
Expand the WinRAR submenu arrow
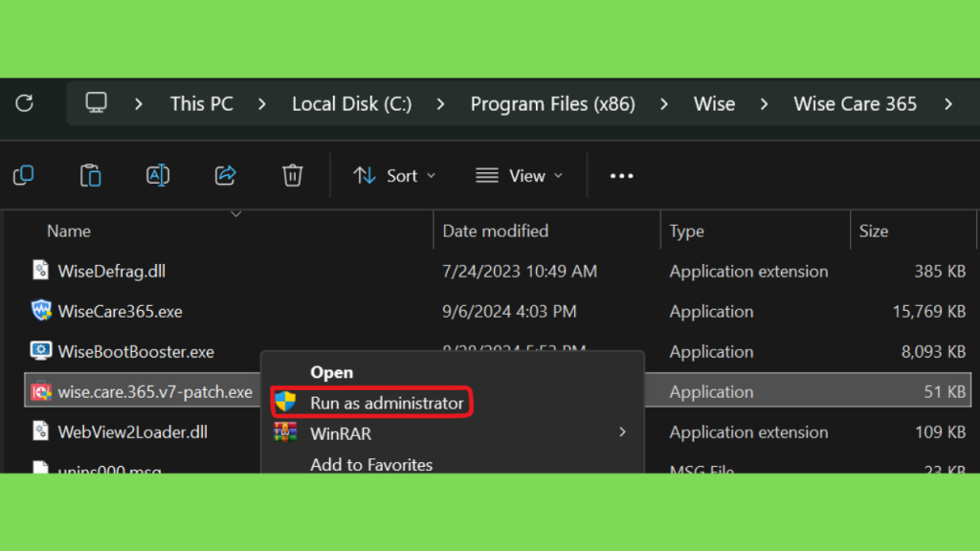[x=622, y=432]
